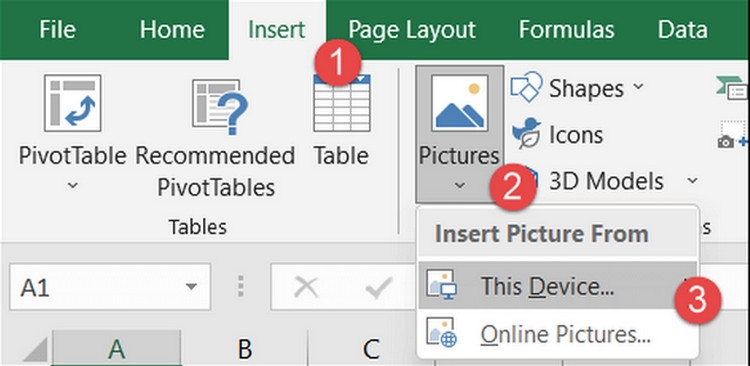Open the Page Layout tab
The width and height of the screenshot is (750, 366).
point(412,30)
